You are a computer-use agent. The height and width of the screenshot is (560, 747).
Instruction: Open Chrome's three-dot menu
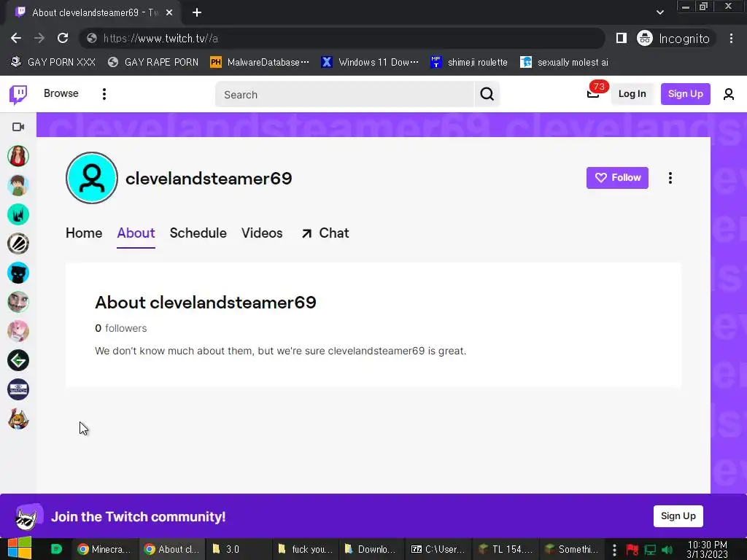(x=731, y=38)
